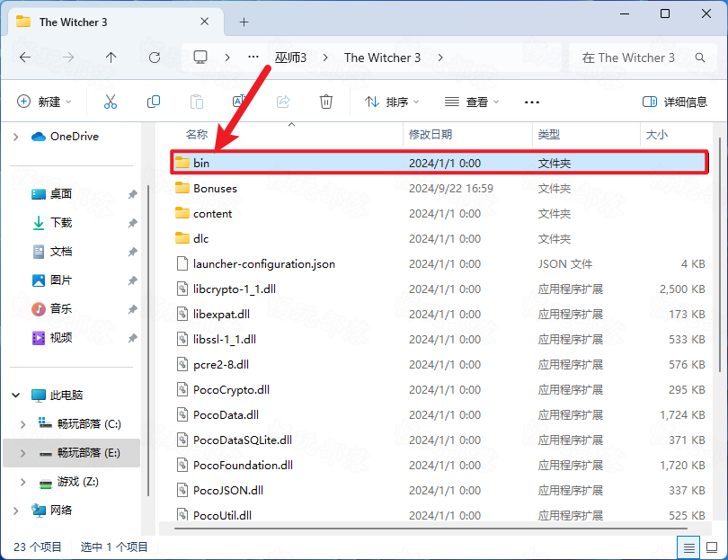Select the 巫师3 breadcrumb
The height and width of the screenshot is (560, 728).
tap(290, 58)
